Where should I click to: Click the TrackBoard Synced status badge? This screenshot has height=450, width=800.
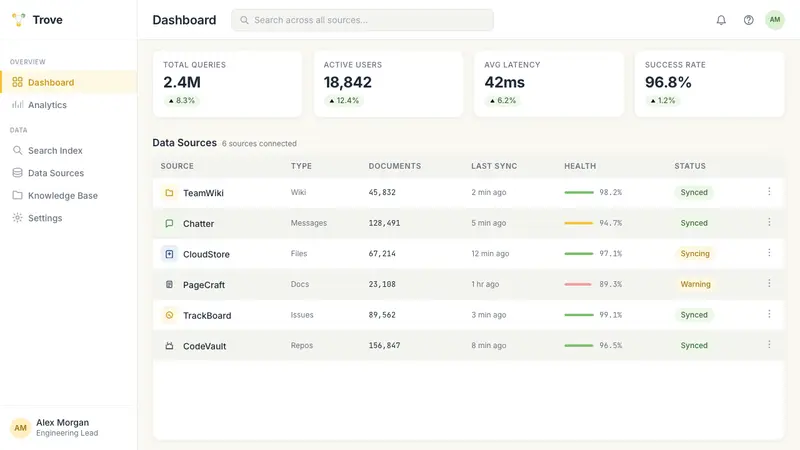coord(694,315)
